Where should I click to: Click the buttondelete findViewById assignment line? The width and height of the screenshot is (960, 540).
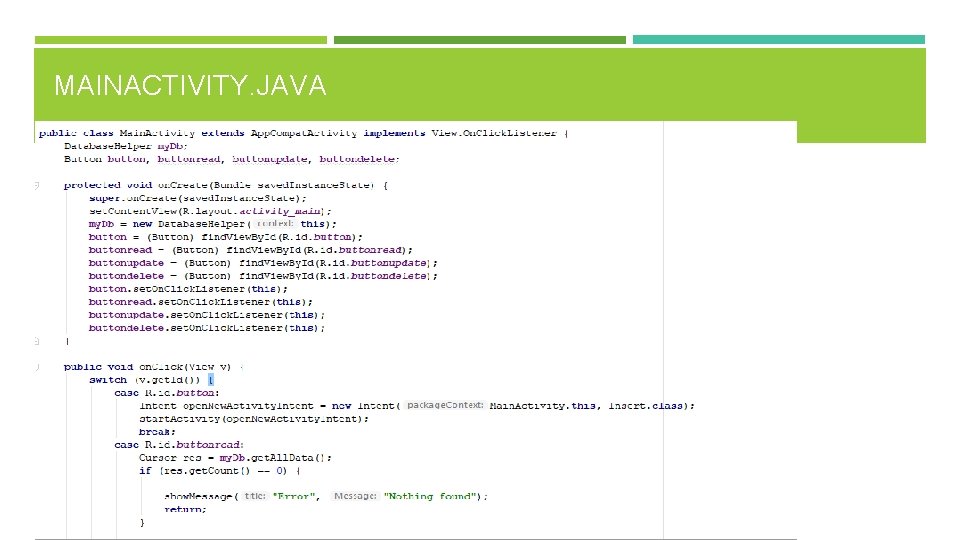coord(263,276)
